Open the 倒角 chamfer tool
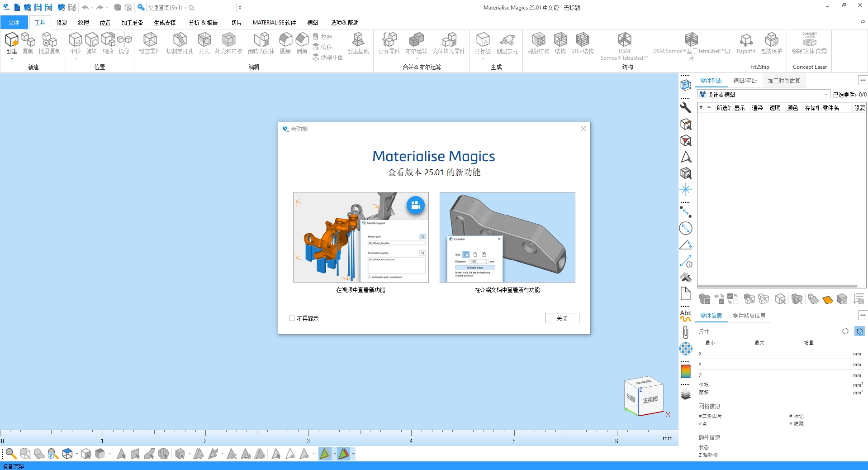The height and width of the screenshot is (470, 868). 302,43
